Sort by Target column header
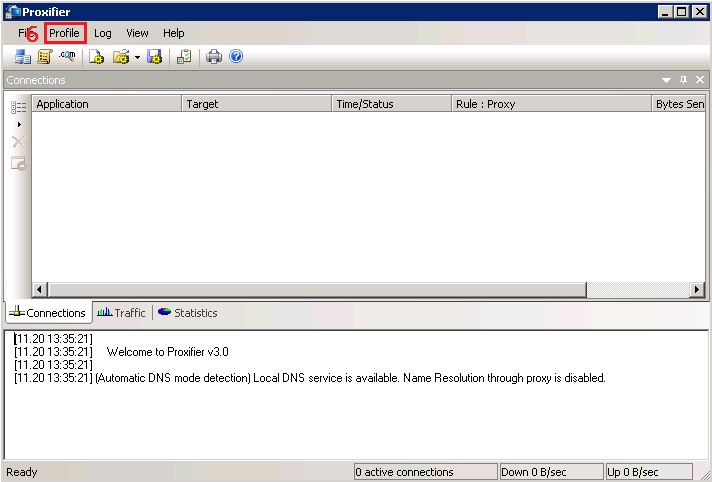Screen dimensions: 712x482 pos(257,104)
